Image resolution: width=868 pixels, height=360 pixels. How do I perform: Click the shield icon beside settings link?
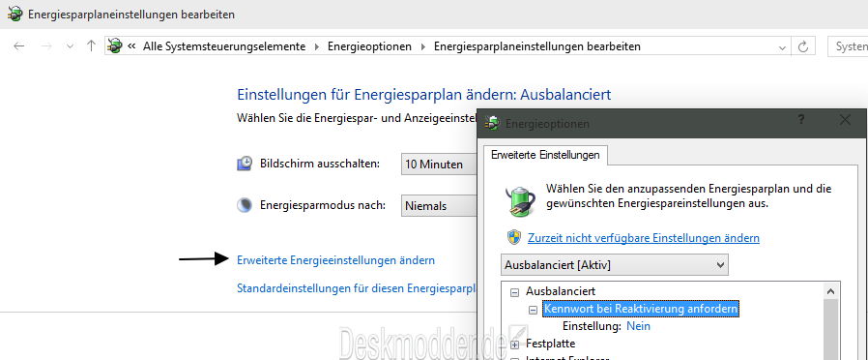(514, 238)
